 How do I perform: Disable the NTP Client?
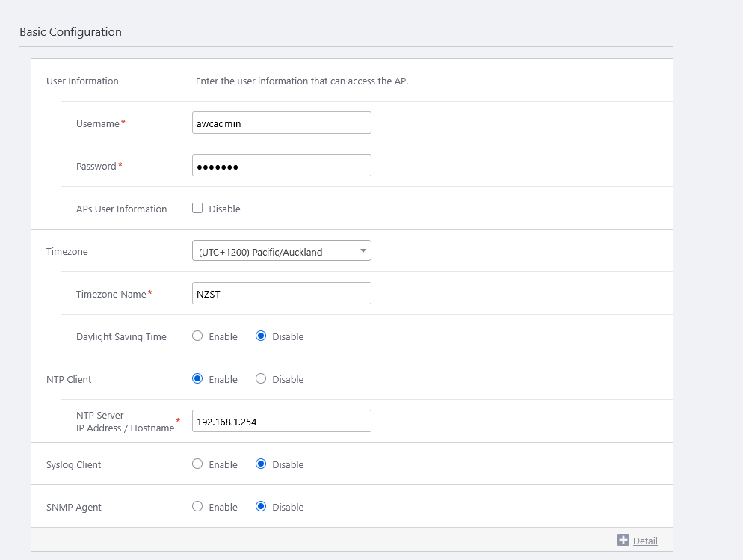(261, 379)
